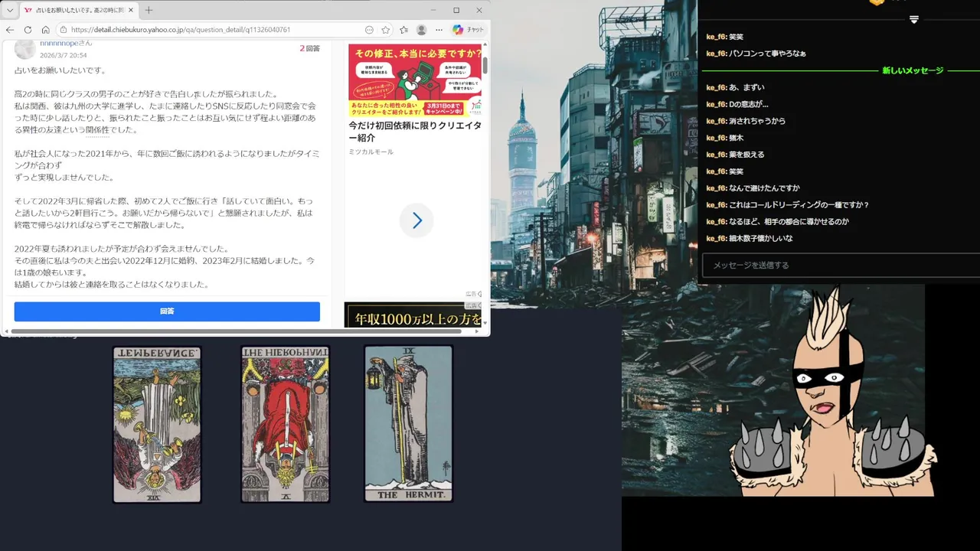Screen dimensions: 980x551
Task: Click chat message 'なんで避けたんですか'
Action: [764, 188]
